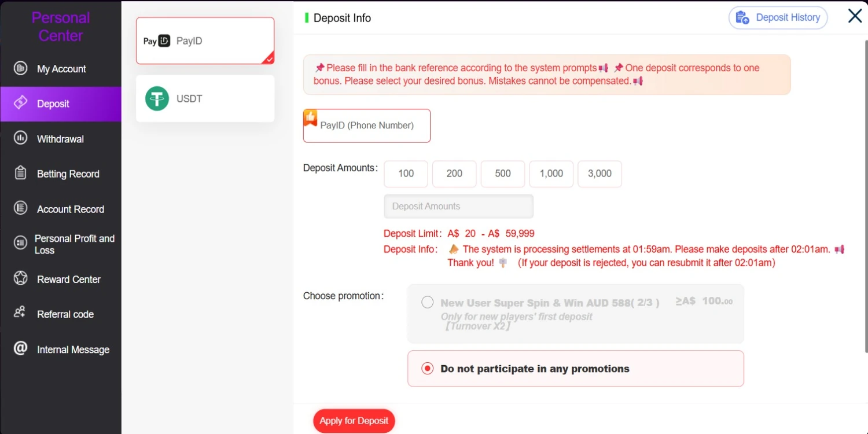Open Deposit History
This screenshot has height=434, width=868.
778,17
